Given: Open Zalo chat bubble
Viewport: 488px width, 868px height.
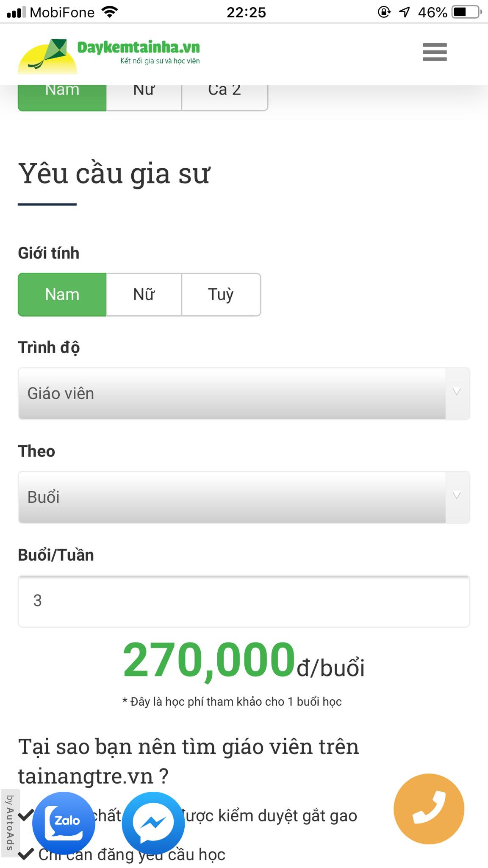Looking at the screenshot, I should coord(64,823).
